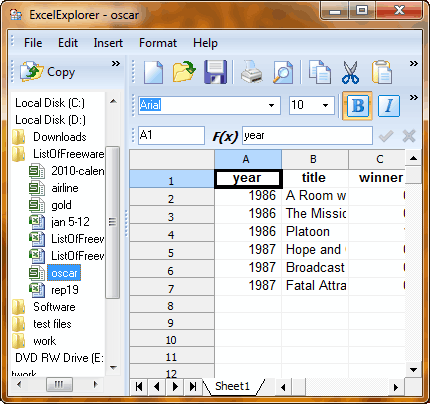Select Local Disk (C:) in tree
The image size is (430, 404).
point(50,103)
